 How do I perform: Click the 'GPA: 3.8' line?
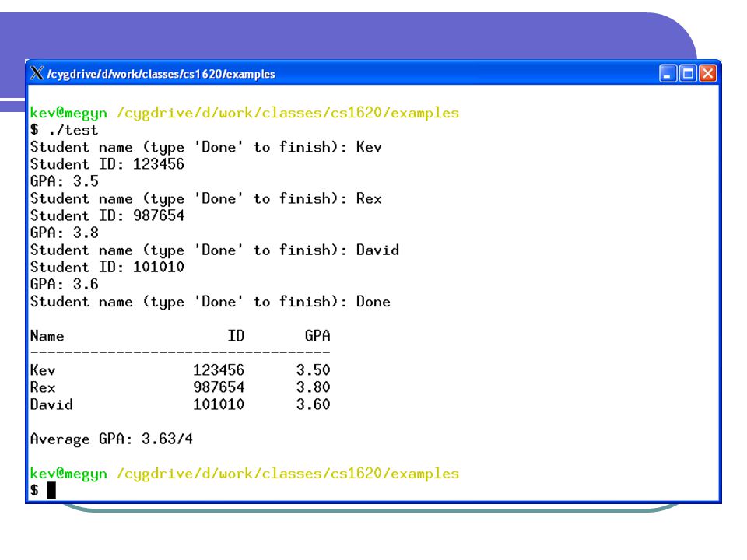pyautogui.click(x=65, y=233)
